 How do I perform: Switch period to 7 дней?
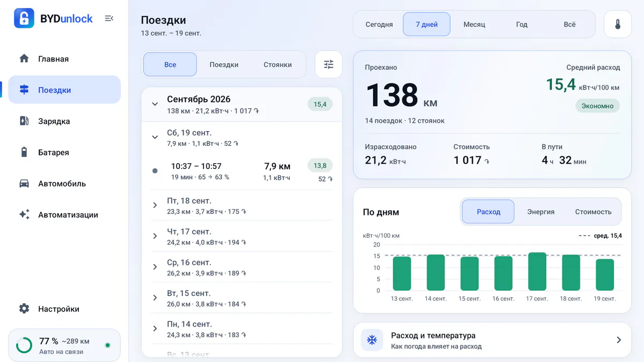point(427,24)
